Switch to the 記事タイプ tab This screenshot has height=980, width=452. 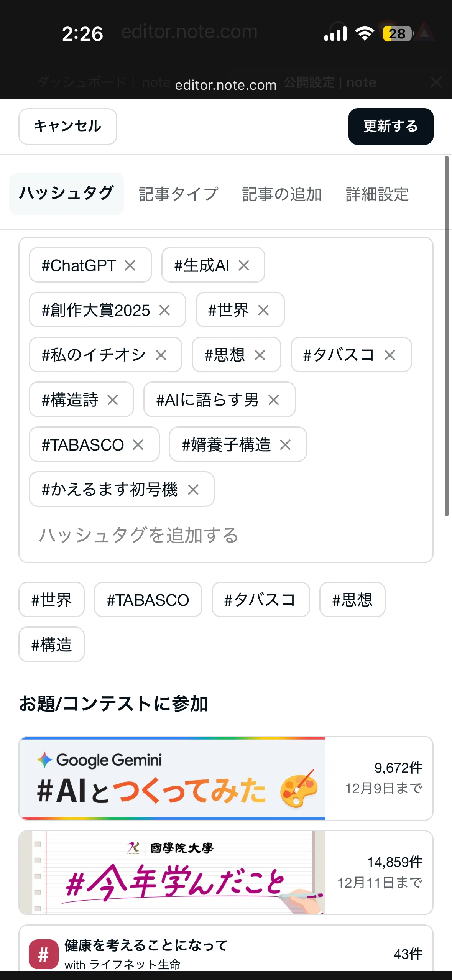click(x=179, y=194)
